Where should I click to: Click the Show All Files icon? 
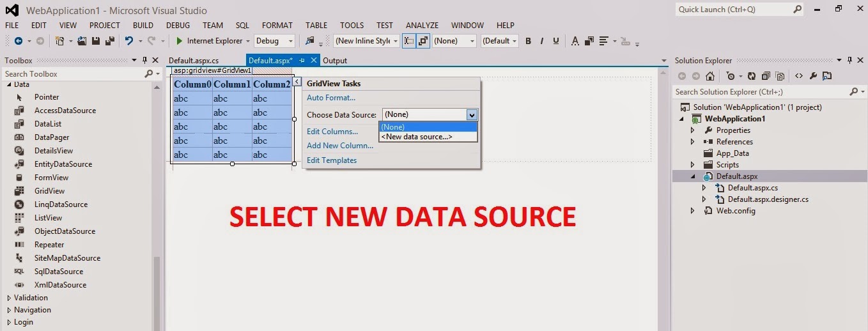pyautogui.click(x=780, y=76)
